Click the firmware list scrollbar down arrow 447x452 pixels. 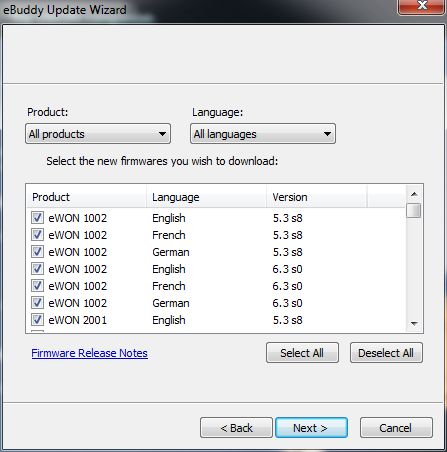(x=414, y=323)
